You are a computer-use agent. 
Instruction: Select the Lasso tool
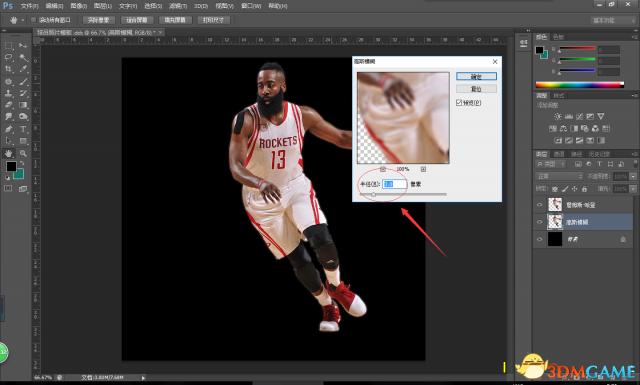tap(9, 57)
